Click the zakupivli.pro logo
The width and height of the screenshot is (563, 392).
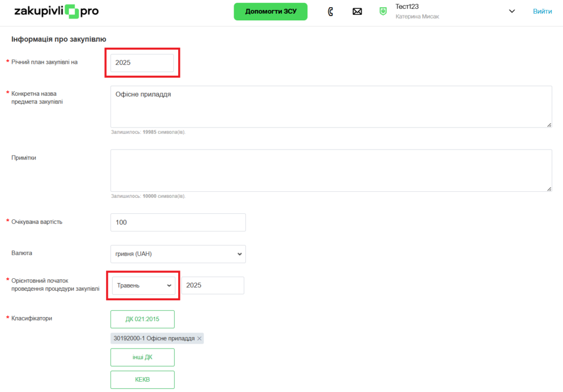coord(56,11)
